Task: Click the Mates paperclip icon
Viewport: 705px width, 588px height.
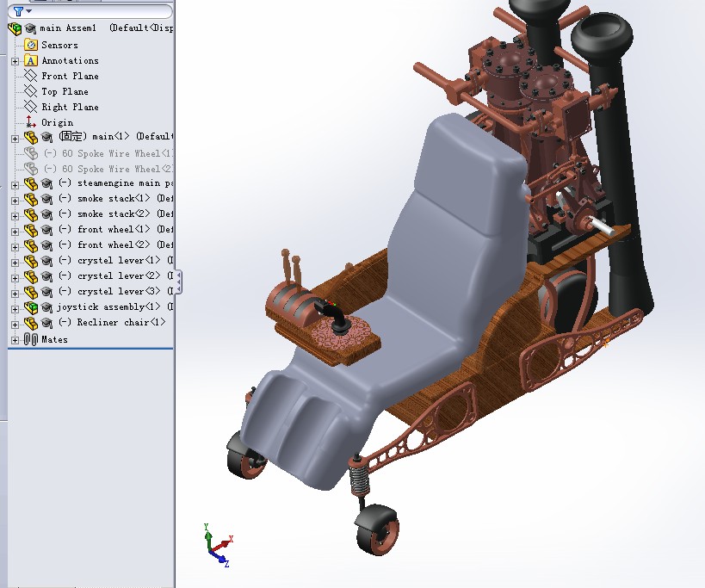Action: coord(31,339)
